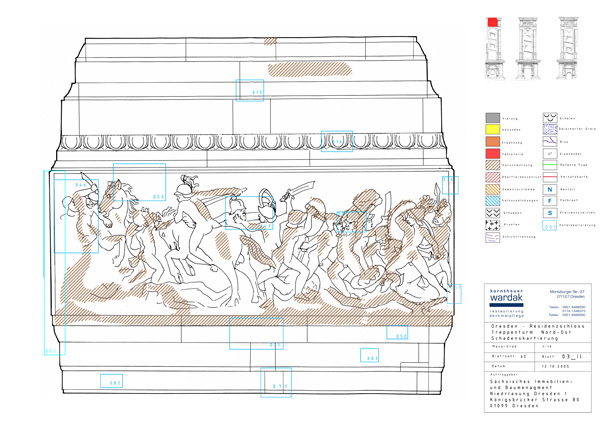
Task: Select the Gelockerter Stein blue pattern box
Action: click(x=549, y=130)
